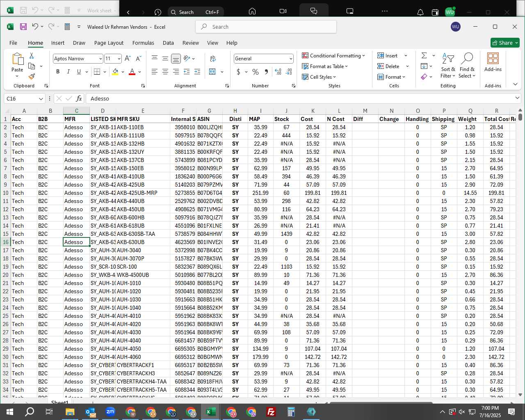
Task: Increase font size with the larger A
Action: pos(128,59)
